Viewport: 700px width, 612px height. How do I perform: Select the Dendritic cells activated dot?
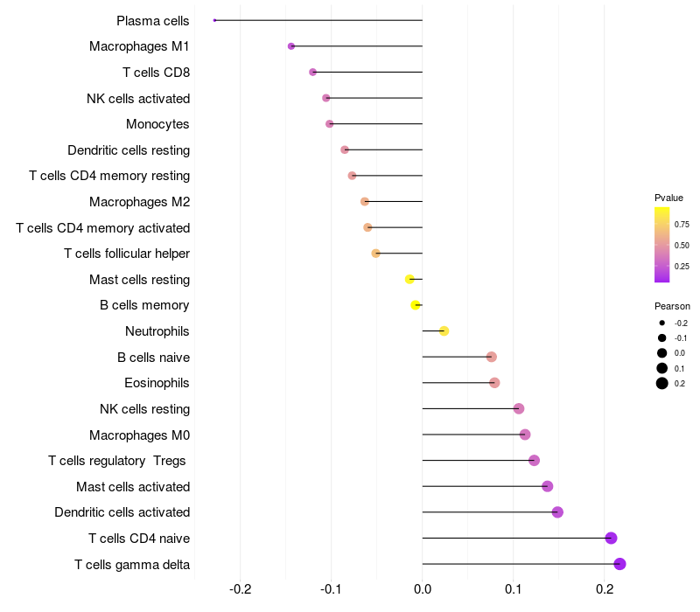tap(557, 512)
